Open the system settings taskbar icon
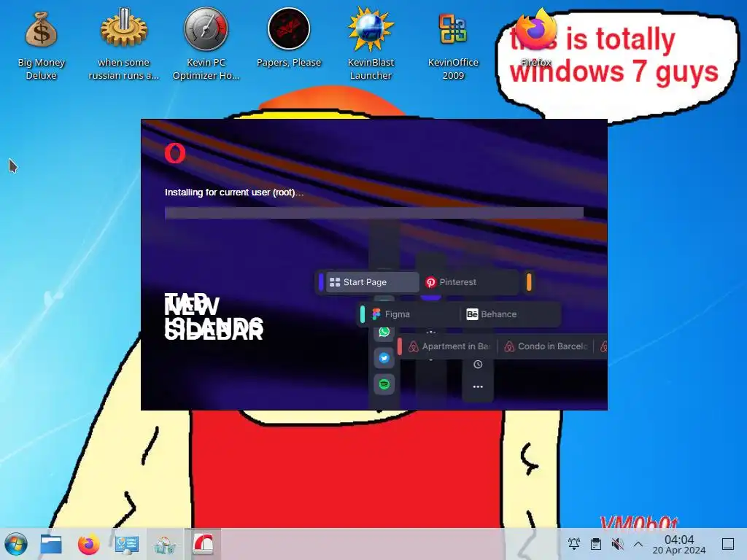This screenshot has width=747, height=560. point(127,544)
